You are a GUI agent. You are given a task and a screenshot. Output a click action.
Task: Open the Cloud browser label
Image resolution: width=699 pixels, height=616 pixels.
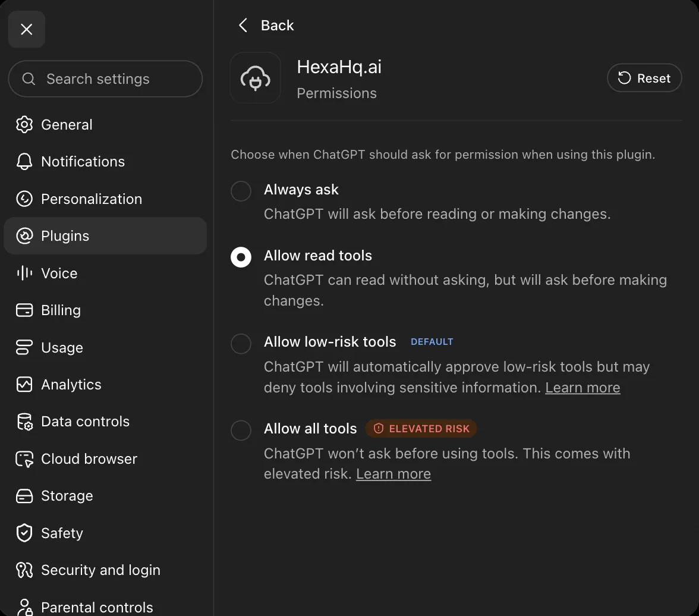click(89, 459)
